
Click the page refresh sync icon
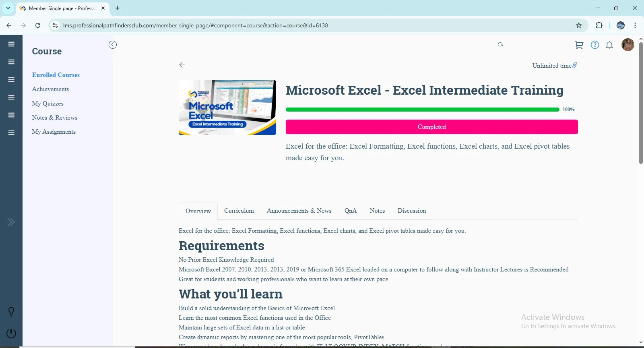pyautogui.click(x=500, y=44)
